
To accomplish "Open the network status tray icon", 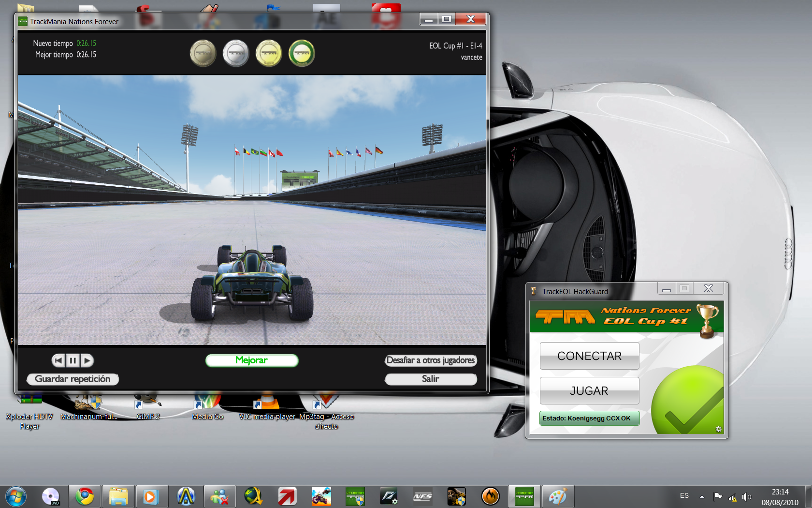I will click(733, 497).
